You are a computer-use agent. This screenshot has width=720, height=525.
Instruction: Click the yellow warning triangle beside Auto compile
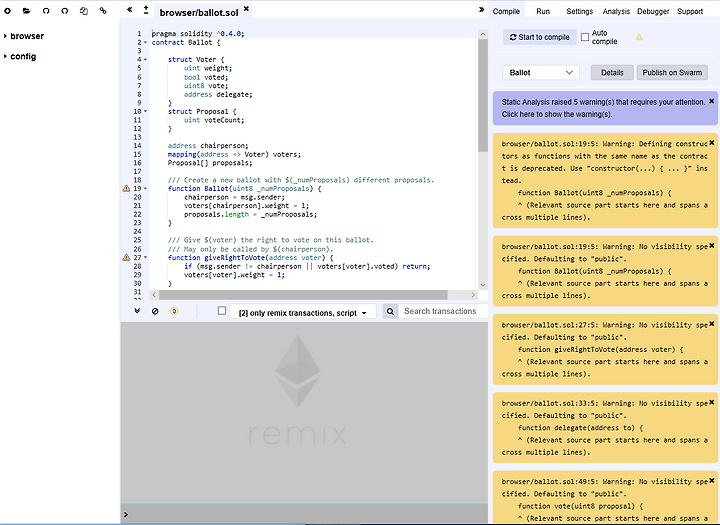click(639, 37)
